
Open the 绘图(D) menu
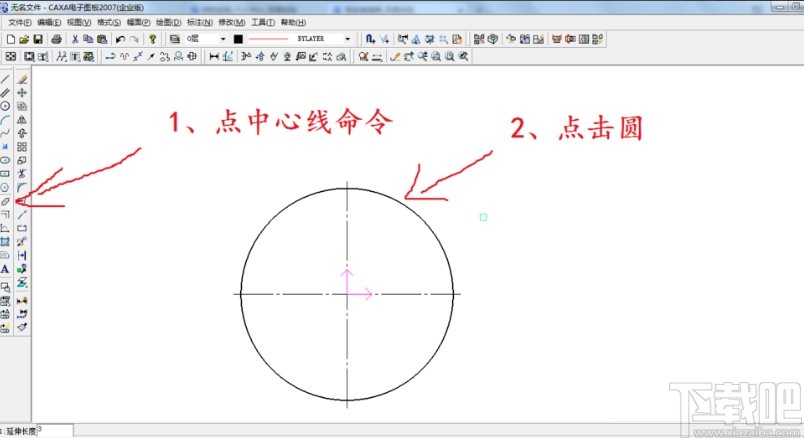click(x=169, y=23)
